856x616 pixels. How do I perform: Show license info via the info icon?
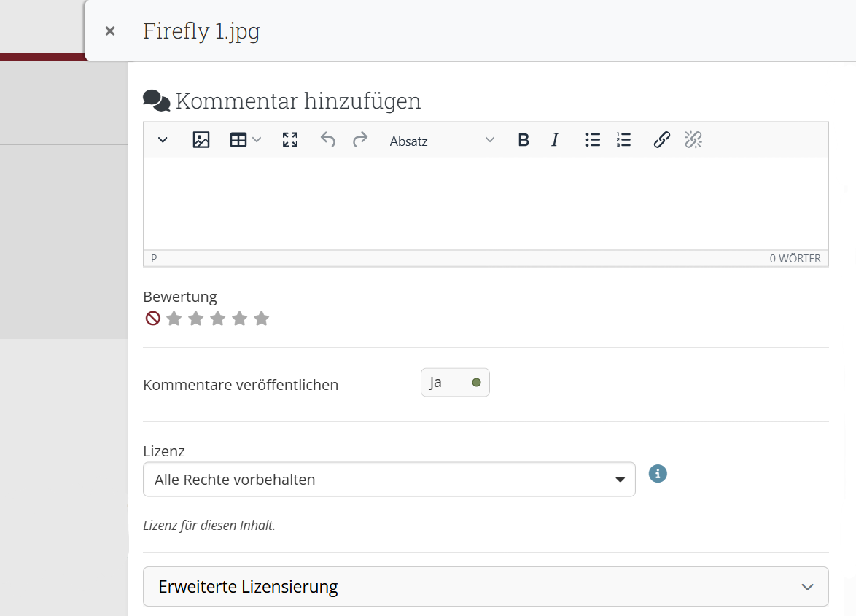pos(658,474)
